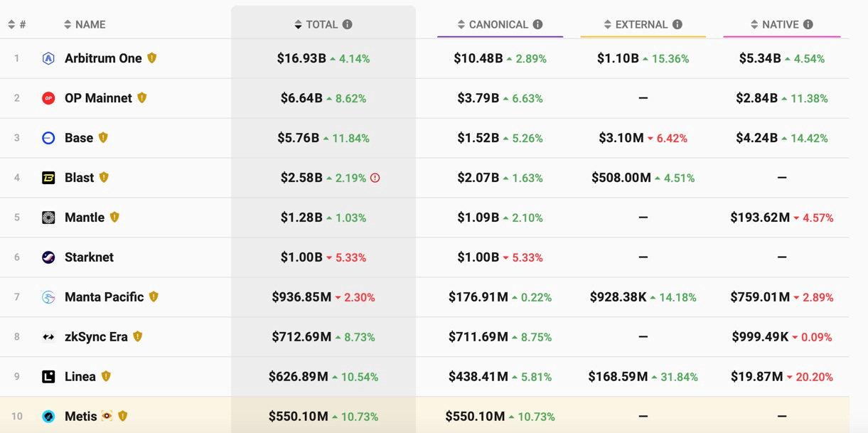Screen dimensions: 868x433
Task: Click zkSync Era canonical value $711.69M
Action: [478, 337]
